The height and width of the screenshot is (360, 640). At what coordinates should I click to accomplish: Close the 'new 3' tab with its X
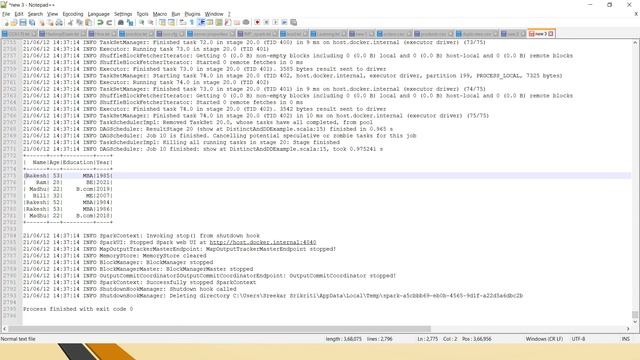(x=551, y=34)
